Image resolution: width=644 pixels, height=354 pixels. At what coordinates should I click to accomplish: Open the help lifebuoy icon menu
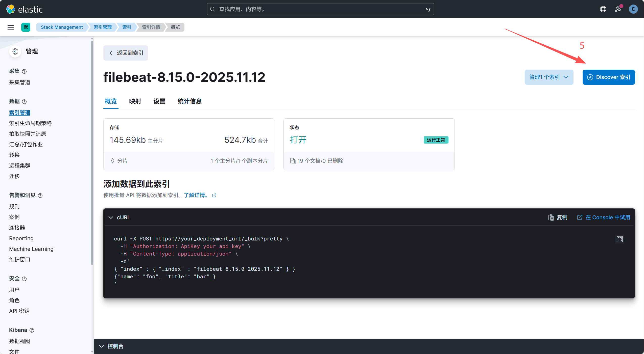point(603,9)
